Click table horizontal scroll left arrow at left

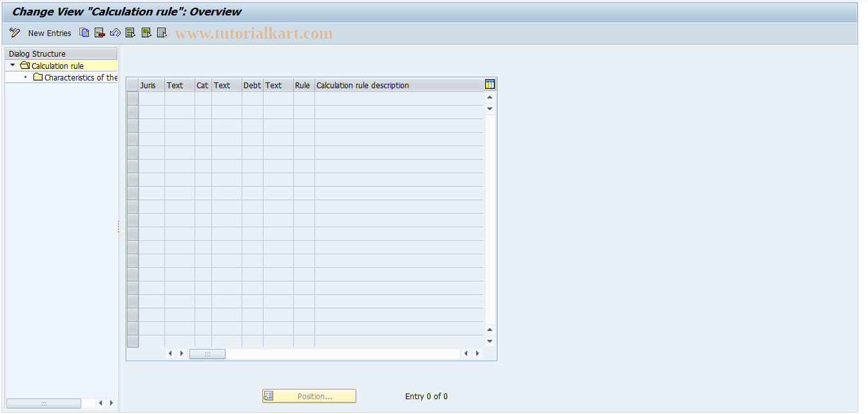170,353
